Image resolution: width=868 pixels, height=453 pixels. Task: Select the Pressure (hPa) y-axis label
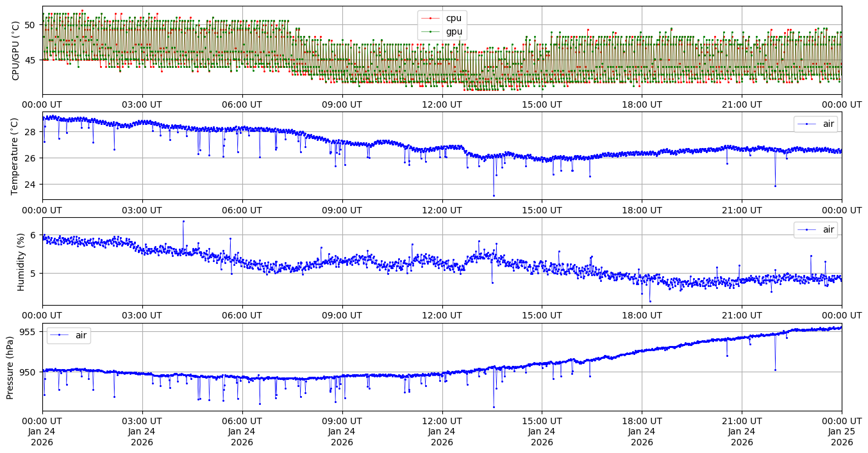[x=10, y=367]
